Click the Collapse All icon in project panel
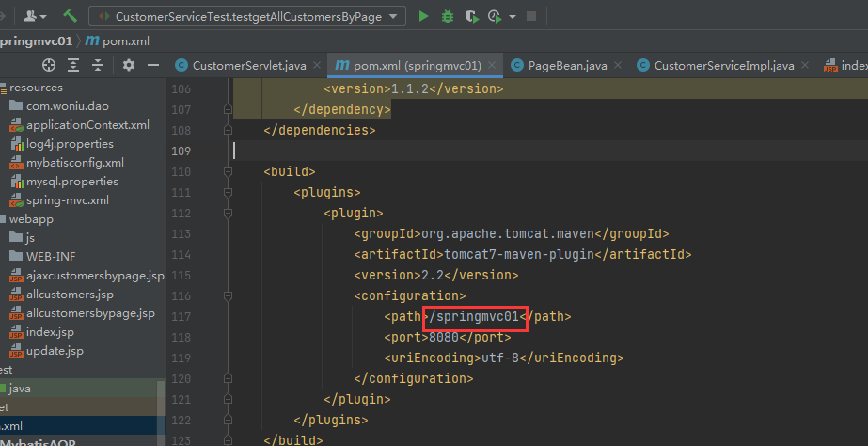The height and width of the screenshot is (446, 868). pos(98,65)
